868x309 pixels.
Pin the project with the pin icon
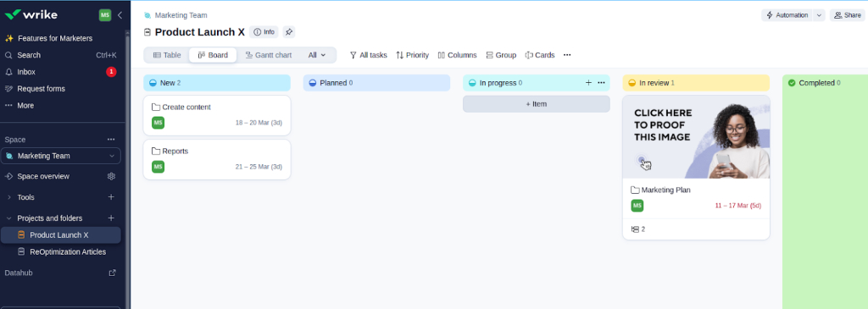[289, 32]
